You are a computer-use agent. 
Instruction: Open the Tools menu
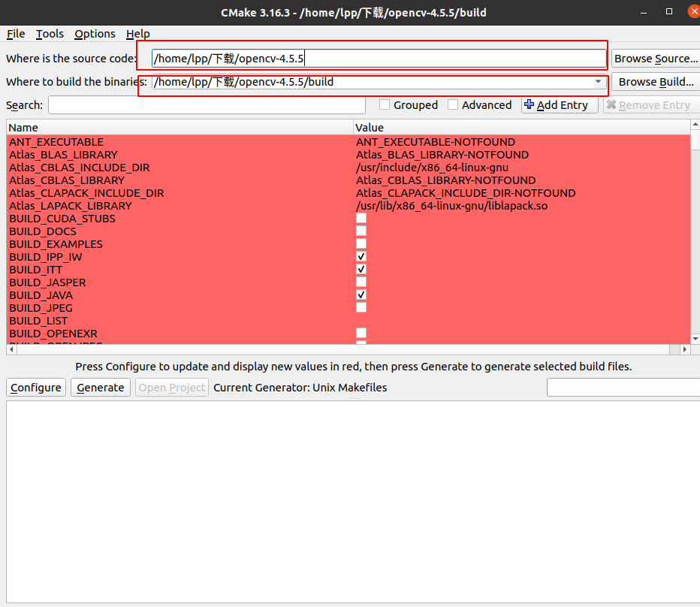(x=50, y=34)
